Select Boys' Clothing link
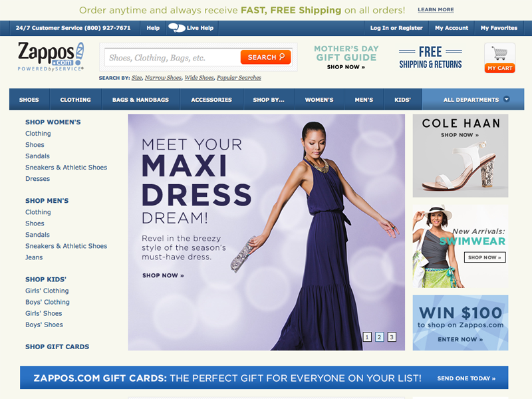532x399 pixels. (47, 302)
